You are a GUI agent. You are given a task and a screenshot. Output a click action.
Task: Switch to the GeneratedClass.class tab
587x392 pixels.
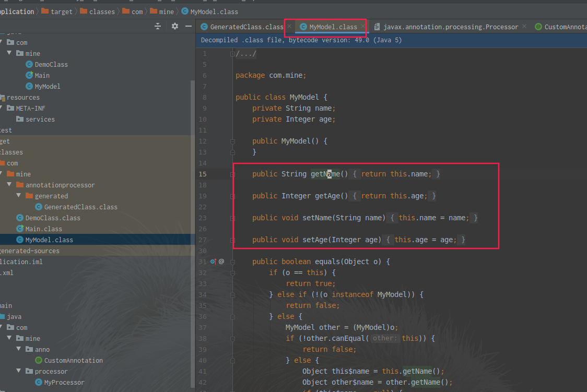[242, 26]
